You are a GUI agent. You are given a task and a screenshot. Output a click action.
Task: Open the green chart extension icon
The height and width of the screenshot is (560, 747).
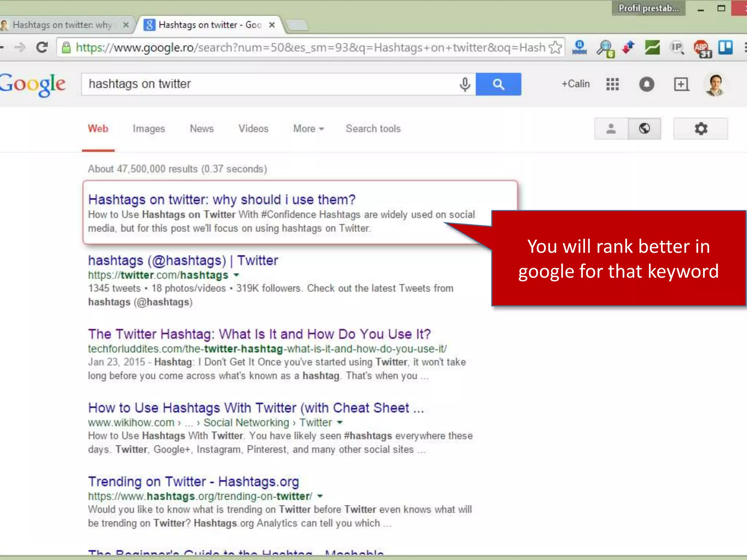(652, 47)
